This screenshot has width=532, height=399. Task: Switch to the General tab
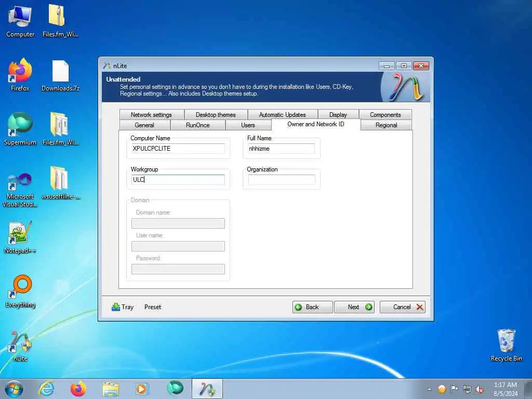tap(144, 125)
